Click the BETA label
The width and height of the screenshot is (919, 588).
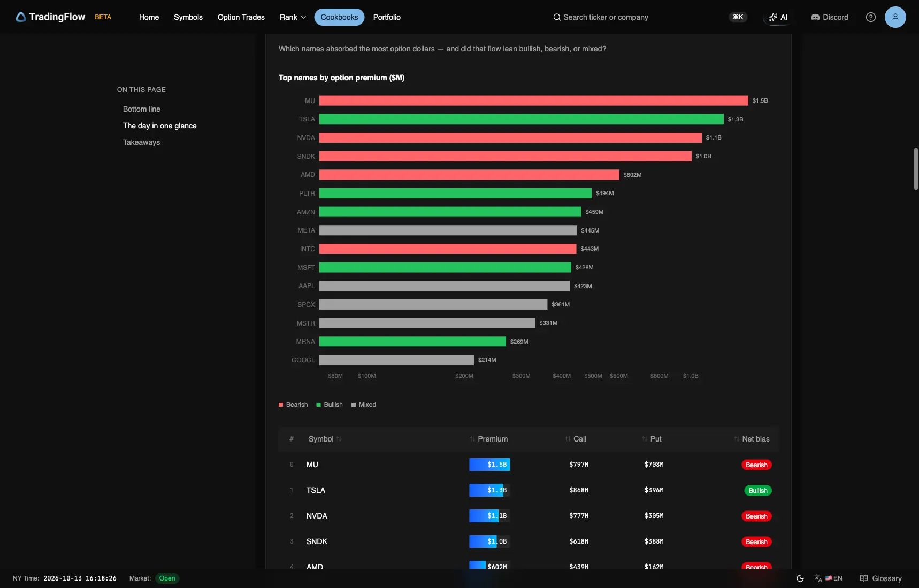click(103, 17)
